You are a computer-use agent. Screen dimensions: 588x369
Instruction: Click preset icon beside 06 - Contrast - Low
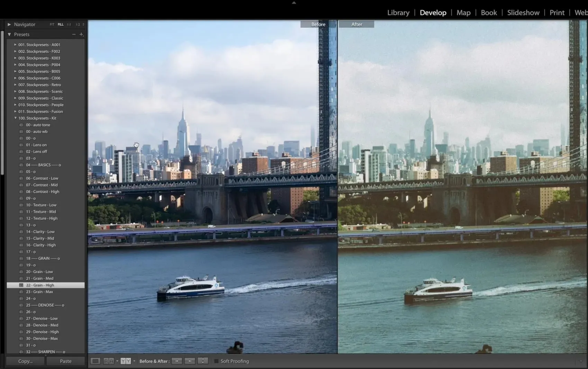tap(21, 178)
